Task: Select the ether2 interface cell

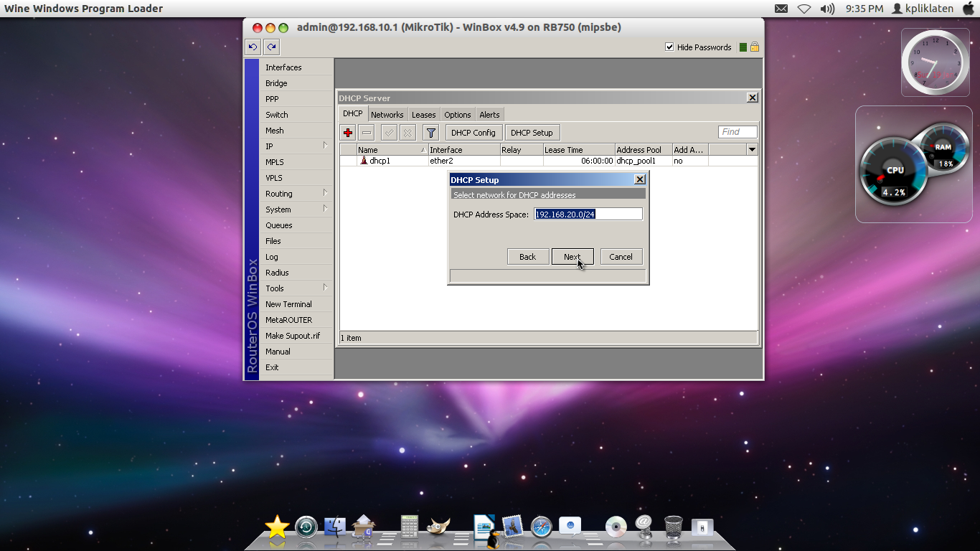Action: tap(464, 161)
